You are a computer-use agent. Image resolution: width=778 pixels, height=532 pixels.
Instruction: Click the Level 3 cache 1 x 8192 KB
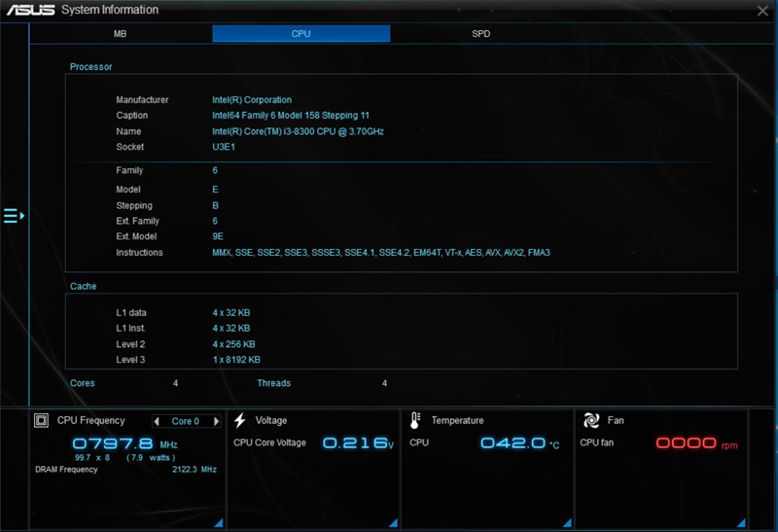236,360
